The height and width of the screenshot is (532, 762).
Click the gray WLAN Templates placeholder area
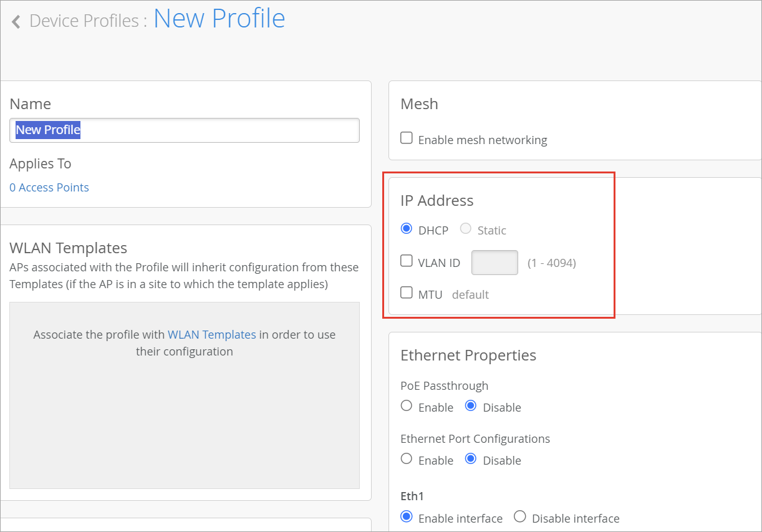pyautogui.click(x=185, y=424)
